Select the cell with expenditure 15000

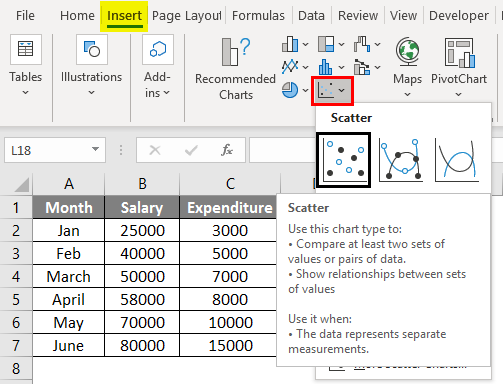228,345
